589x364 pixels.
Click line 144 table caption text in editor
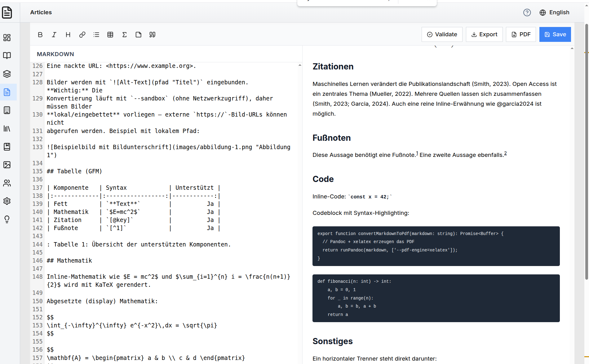[139, 244]
